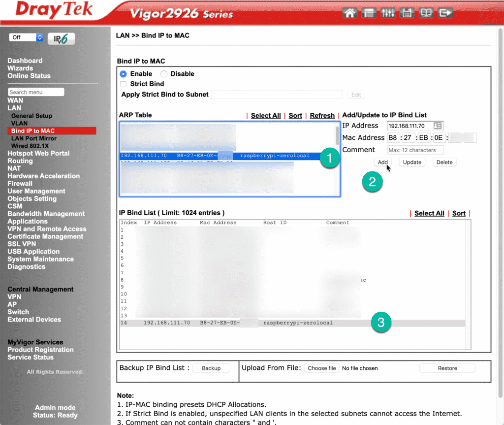This screenshot has width=504, height=425.
Task: Open the Off mode dropdown
Action: (26, 37)
